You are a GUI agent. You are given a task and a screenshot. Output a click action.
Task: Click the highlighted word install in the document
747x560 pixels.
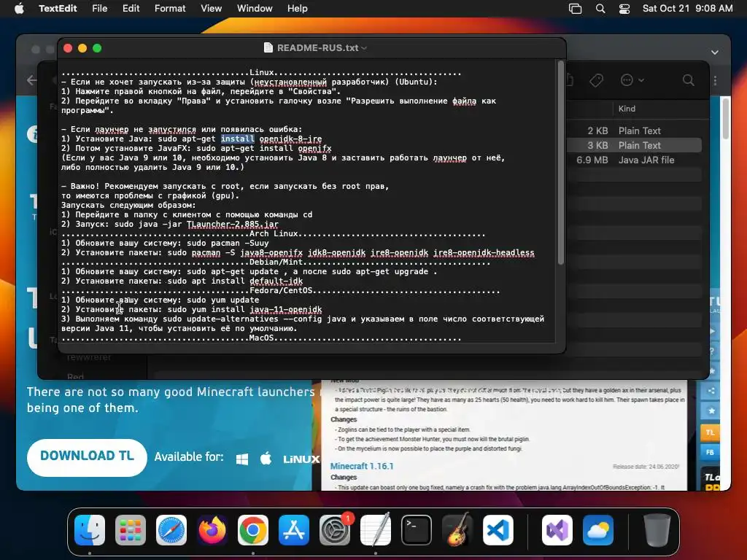point(237,139)
